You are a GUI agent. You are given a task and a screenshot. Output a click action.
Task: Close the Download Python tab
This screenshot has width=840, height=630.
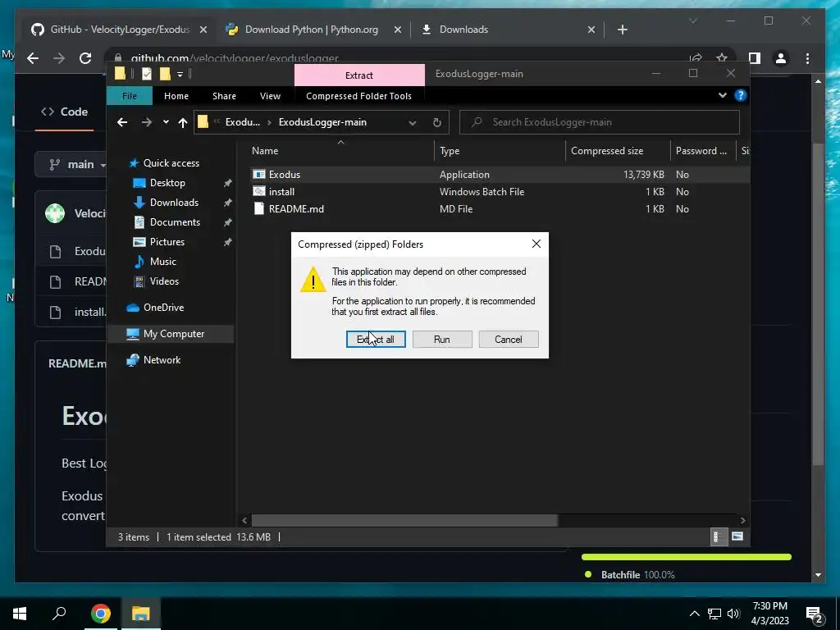point(398,30)
